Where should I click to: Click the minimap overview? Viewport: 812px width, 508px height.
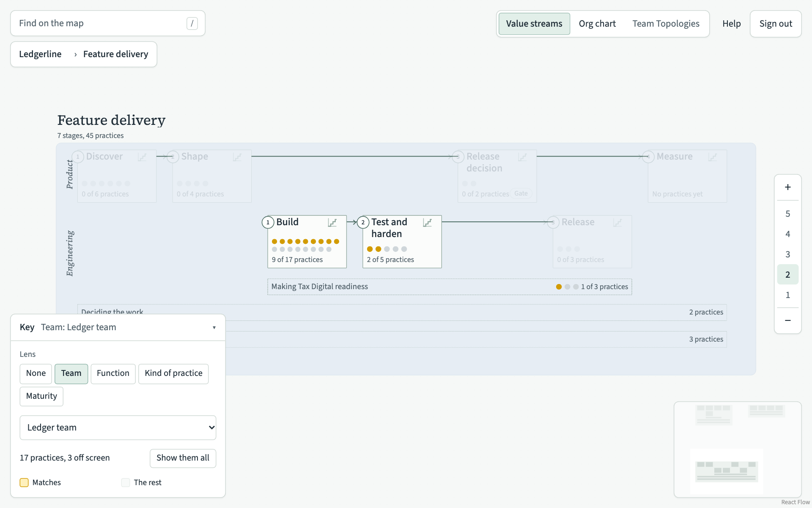coord(738,450)
